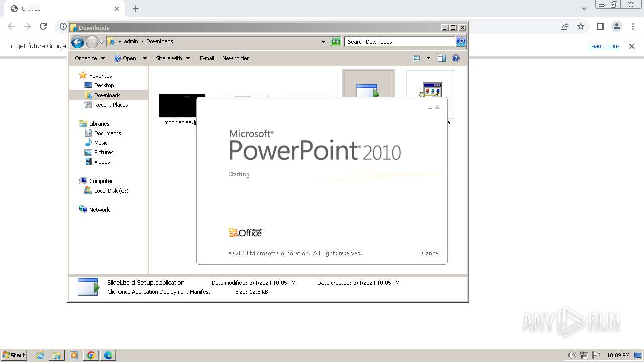Click Open in the Explorer toolbar

125,58
